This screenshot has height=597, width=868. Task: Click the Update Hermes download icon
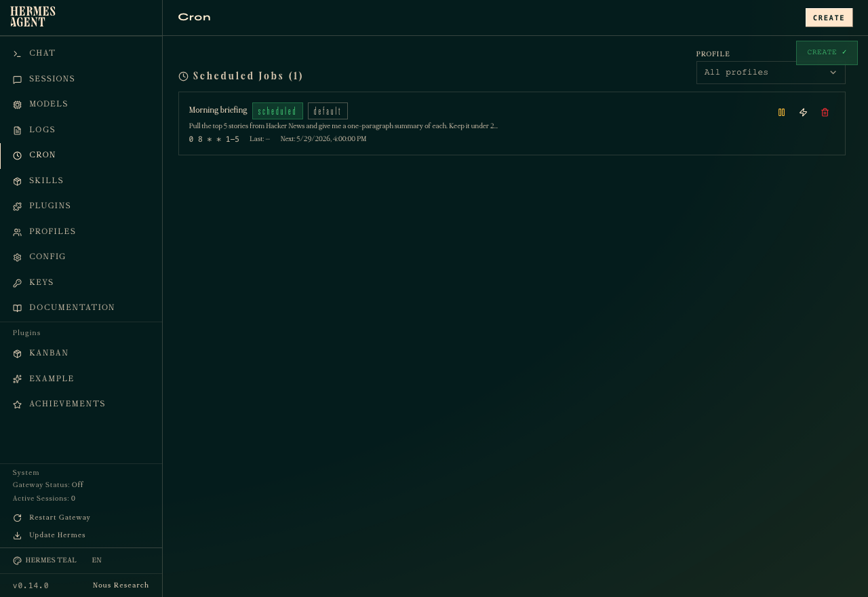[17, 535]
